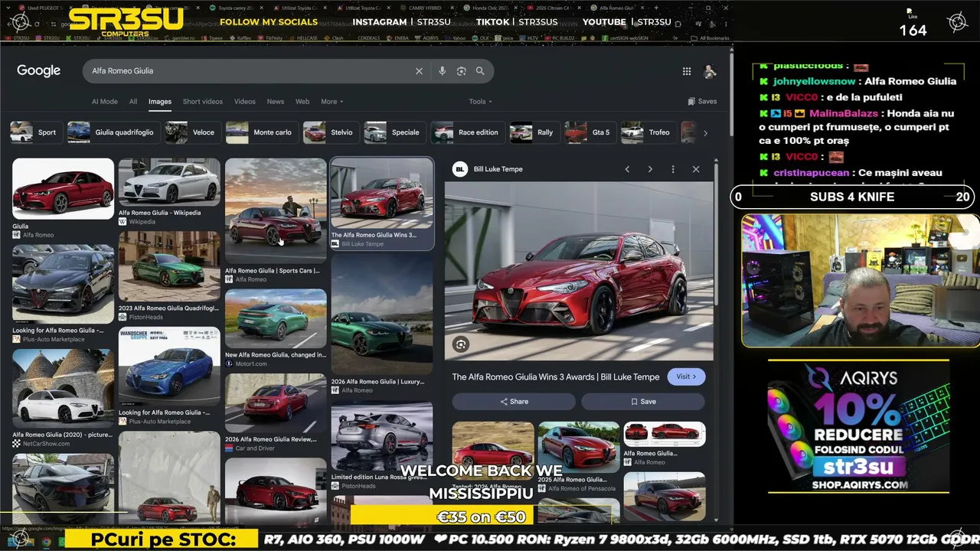Open three-dot options in preview panel

point(673,169)
